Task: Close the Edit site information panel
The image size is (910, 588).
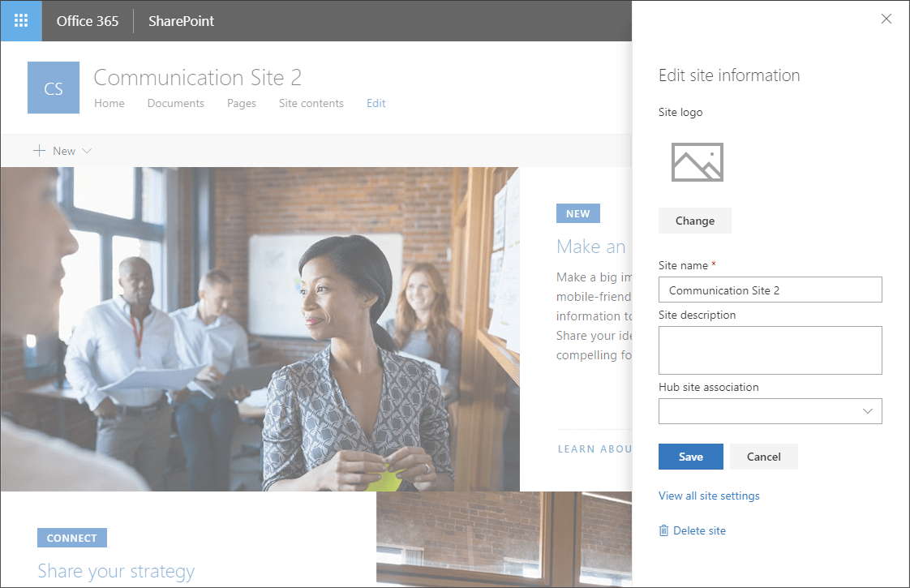Action: (x=886, y=19)
